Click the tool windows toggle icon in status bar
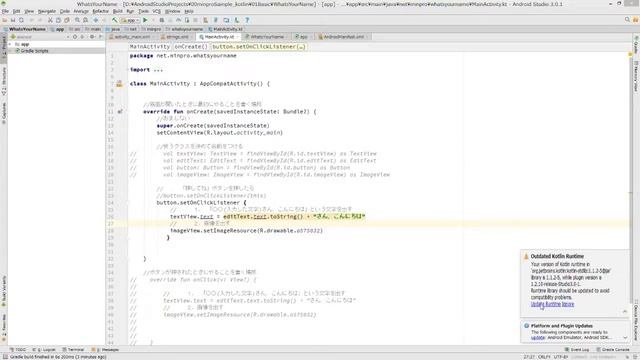The width and height of the screenshot is (640, 360). coord(4,357)
